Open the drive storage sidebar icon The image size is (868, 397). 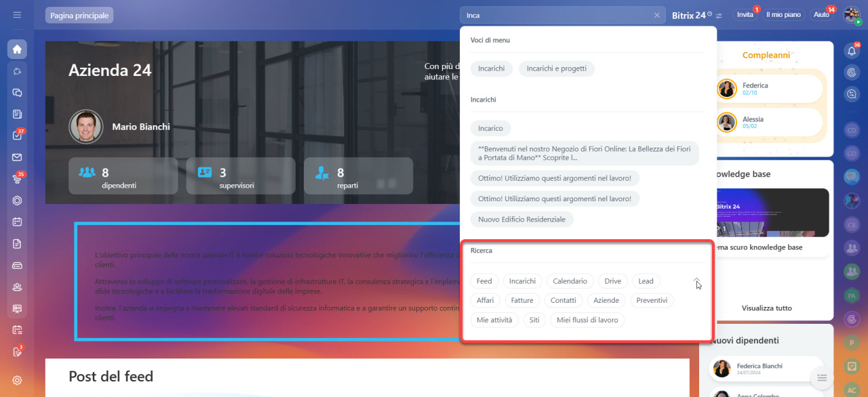point(17,265)
